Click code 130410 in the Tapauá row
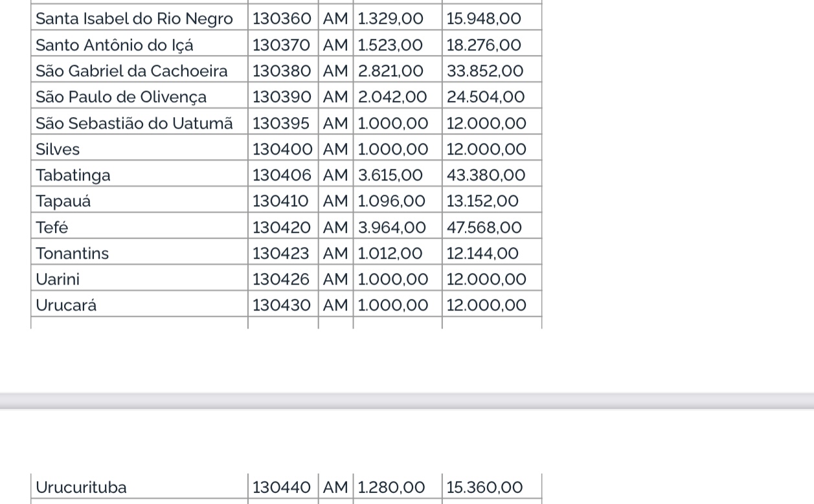The height and width of the screenshot is (504, 814). 280,201
